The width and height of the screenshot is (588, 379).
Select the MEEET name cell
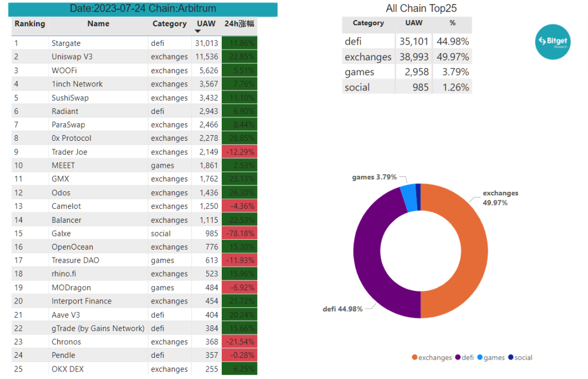tap(63, 165)
